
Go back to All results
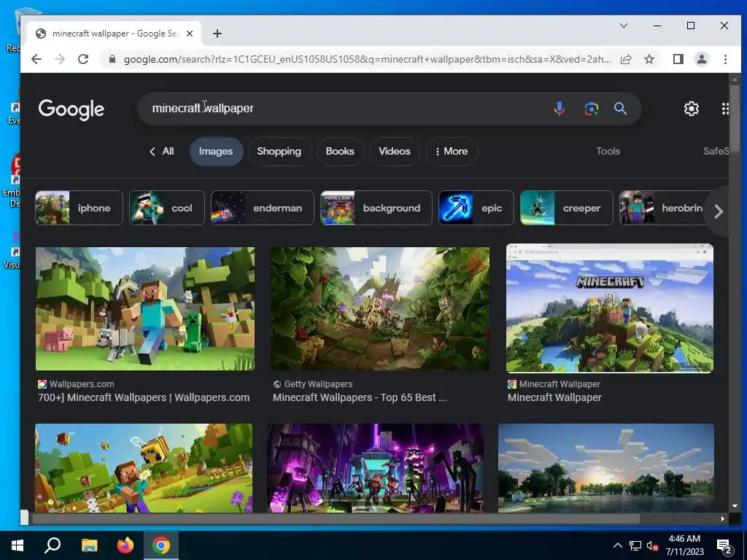tap(161, 152)
